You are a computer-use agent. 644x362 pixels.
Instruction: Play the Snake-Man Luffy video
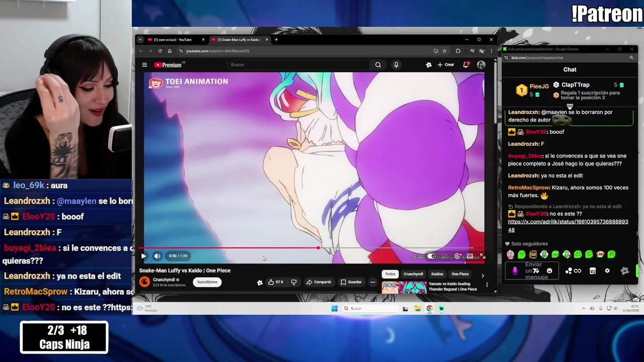[143, 256]
